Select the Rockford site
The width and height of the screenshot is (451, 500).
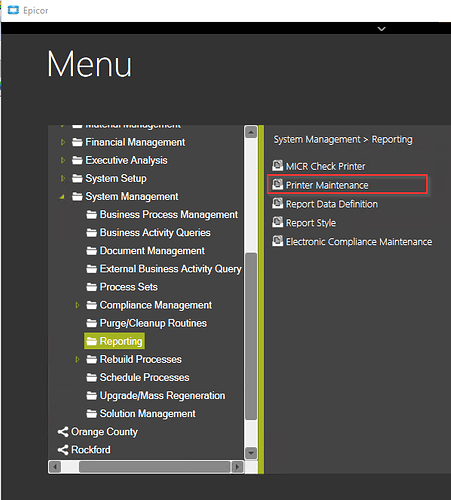90,450
